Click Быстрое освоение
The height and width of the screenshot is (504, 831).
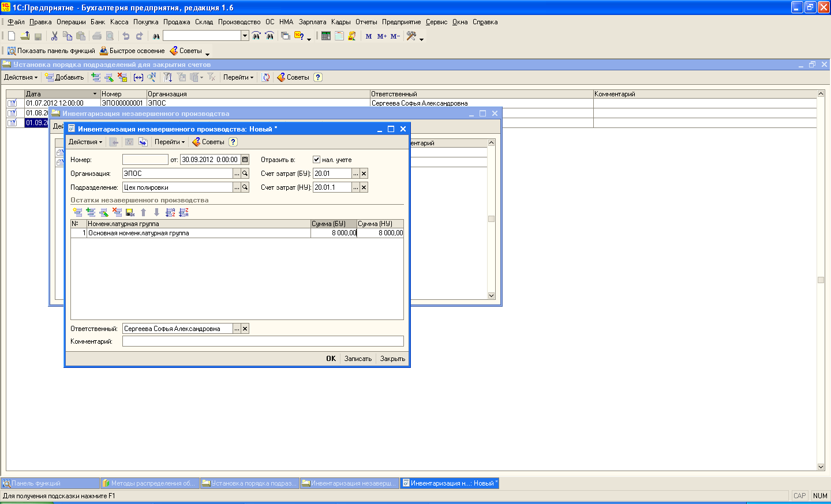point(132,51)
